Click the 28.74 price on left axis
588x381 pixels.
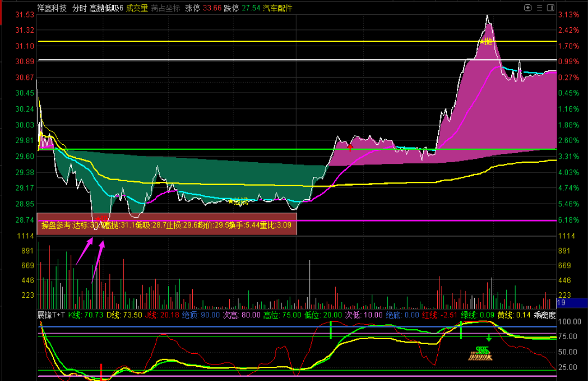pos(24,220)
